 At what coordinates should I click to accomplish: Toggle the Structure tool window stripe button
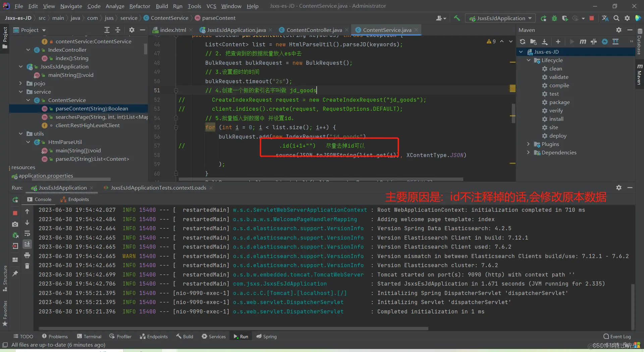(5, 279)
